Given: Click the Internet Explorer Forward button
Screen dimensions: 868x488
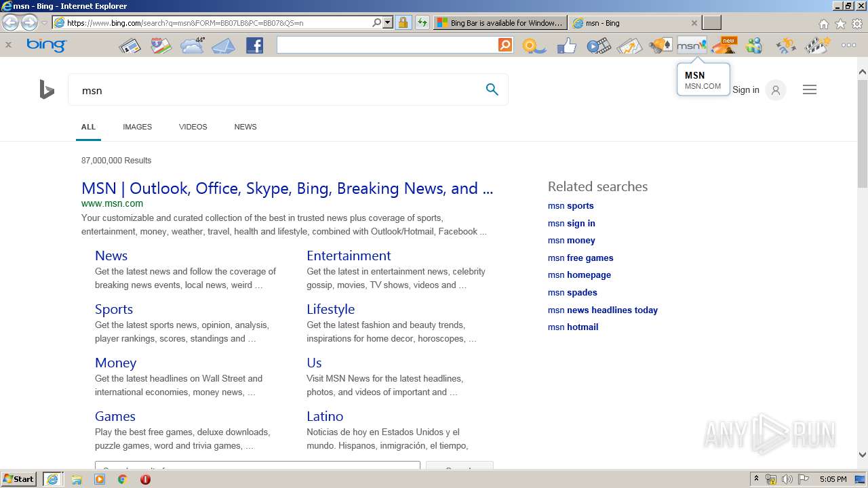Looking at the screenshot, I should point(29,23).
